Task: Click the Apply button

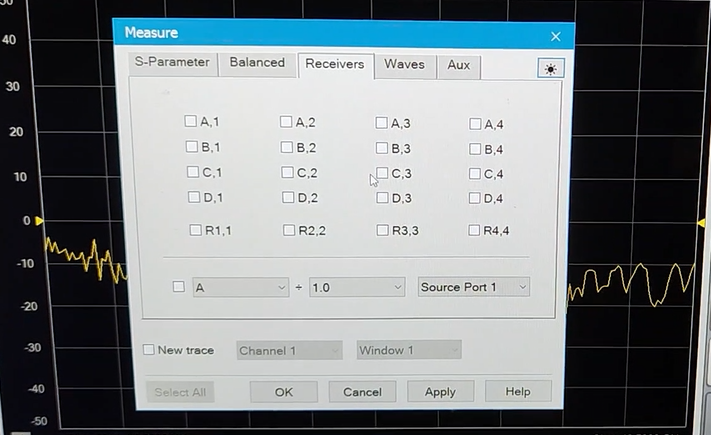Action: pos(440,391)
